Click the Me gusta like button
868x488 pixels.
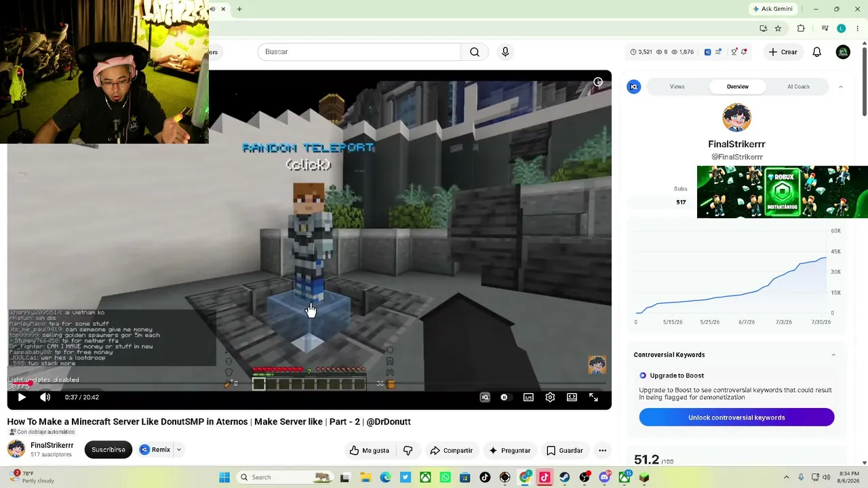pyautogui.click(x=370, y=450)
